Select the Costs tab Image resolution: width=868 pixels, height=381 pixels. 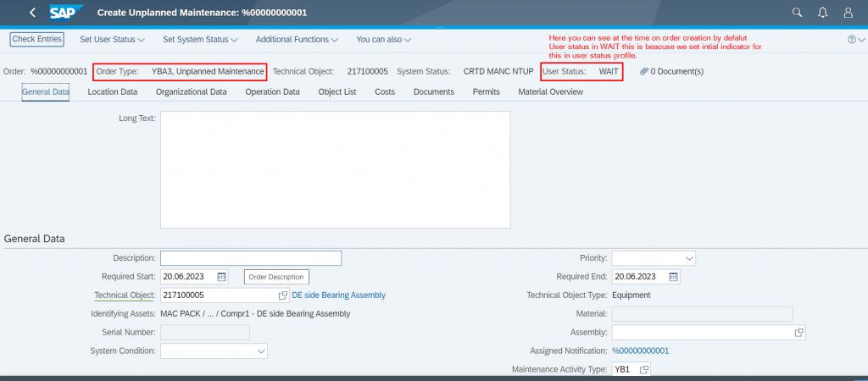385,91
